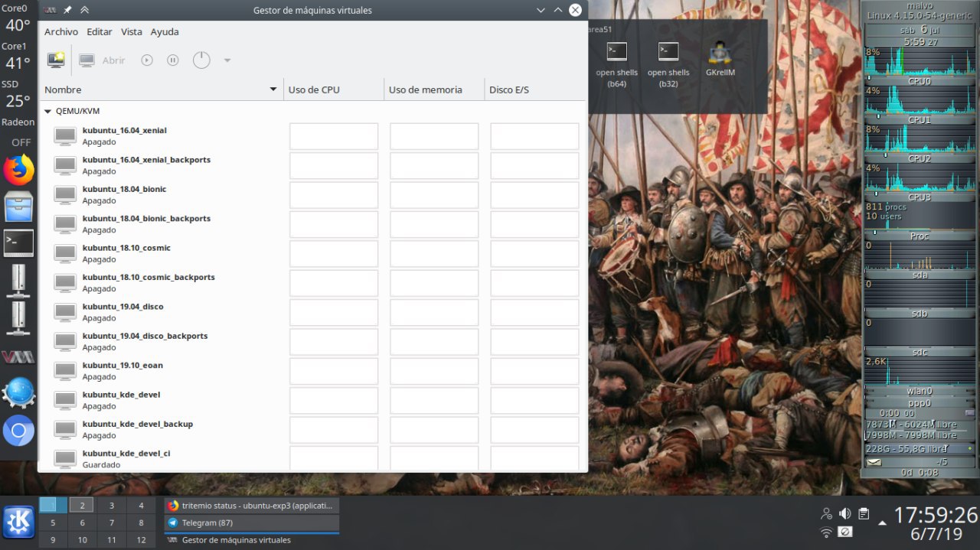Pin the window on all desktops
This screenshot has height=550, width=980.
click(67, 10)
